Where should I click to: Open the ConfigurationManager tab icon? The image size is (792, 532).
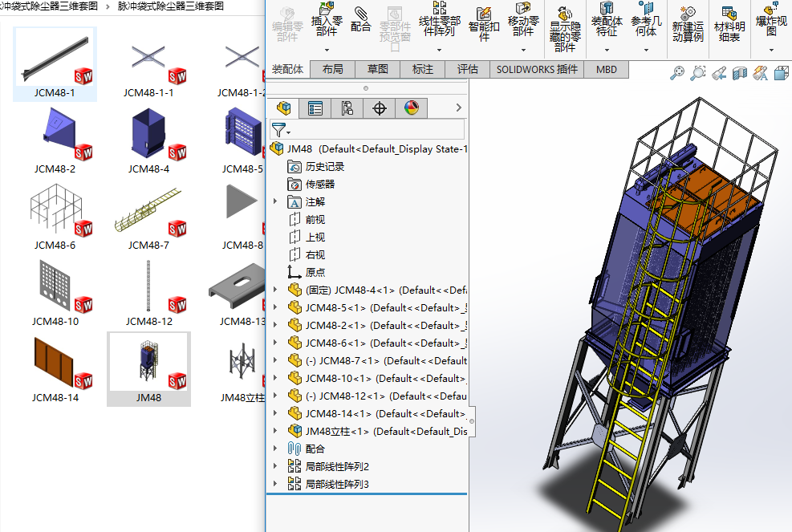pyautogui.click(x=347, y=108)
